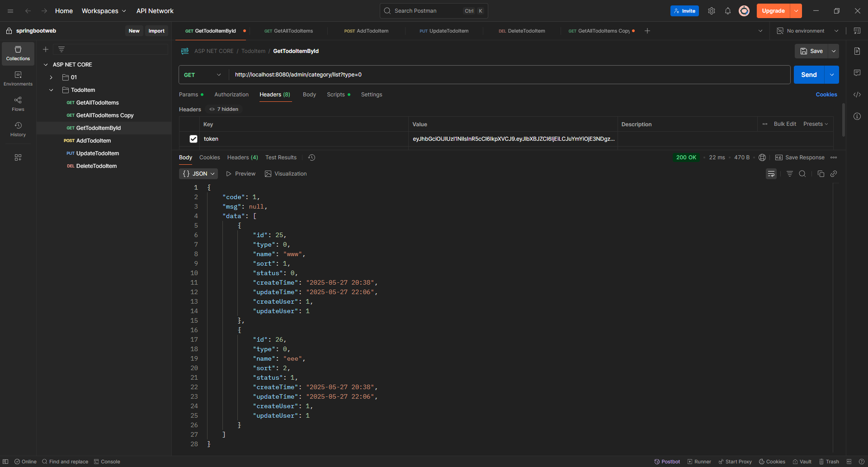The width and height of the screenshot is (868, 467).
Task: Open the code snippet panel icon
Action: pos(857,95)
